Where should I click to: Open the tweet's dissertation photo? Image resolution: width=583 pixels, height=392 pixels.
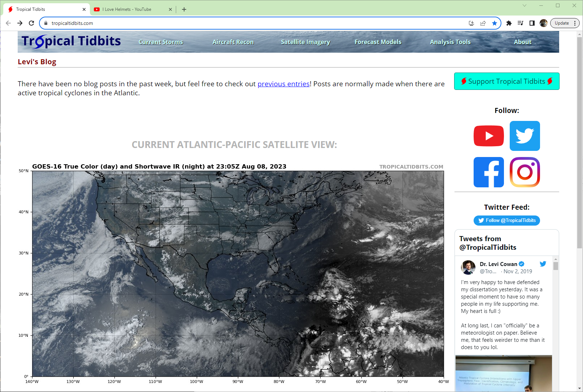point(504,373)
